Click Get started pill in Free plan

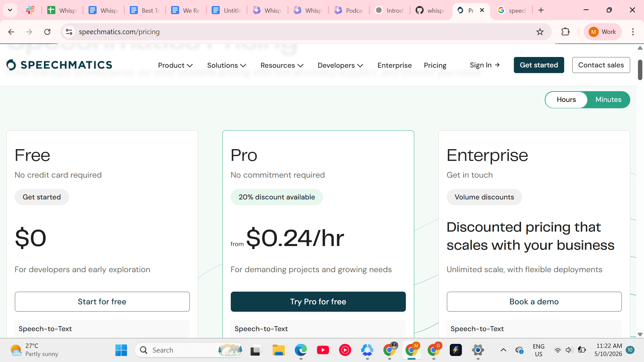click(x=42, y=197)
